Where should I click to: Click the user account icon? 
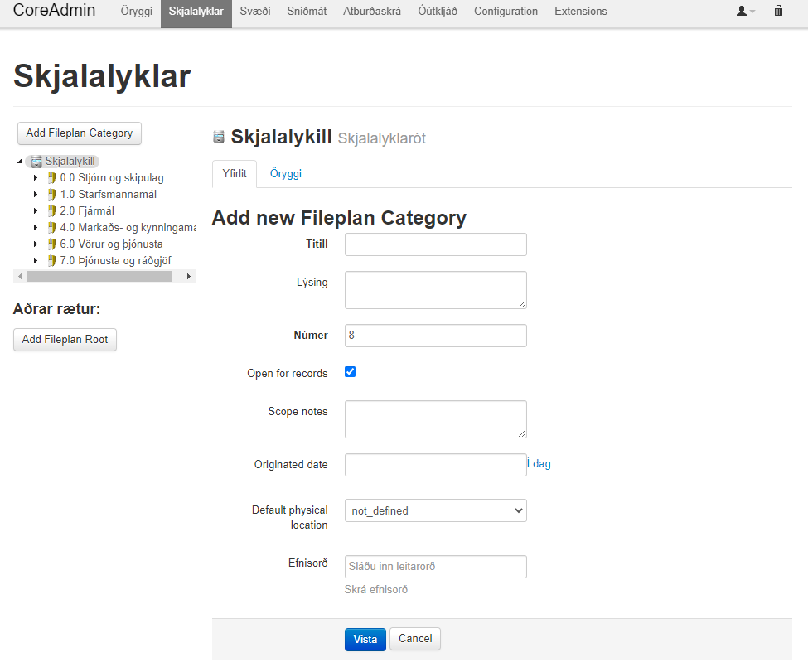(x=742, y=12)
